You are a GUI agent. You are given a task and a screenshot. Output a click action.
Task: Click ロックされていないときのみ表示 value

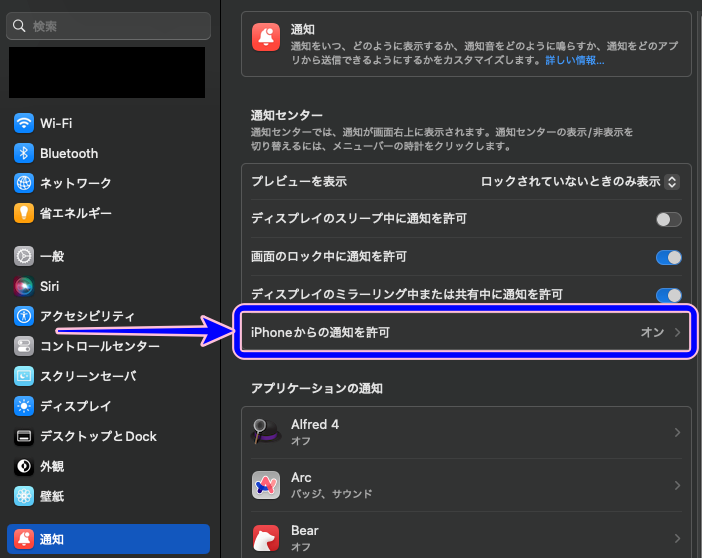570,181
